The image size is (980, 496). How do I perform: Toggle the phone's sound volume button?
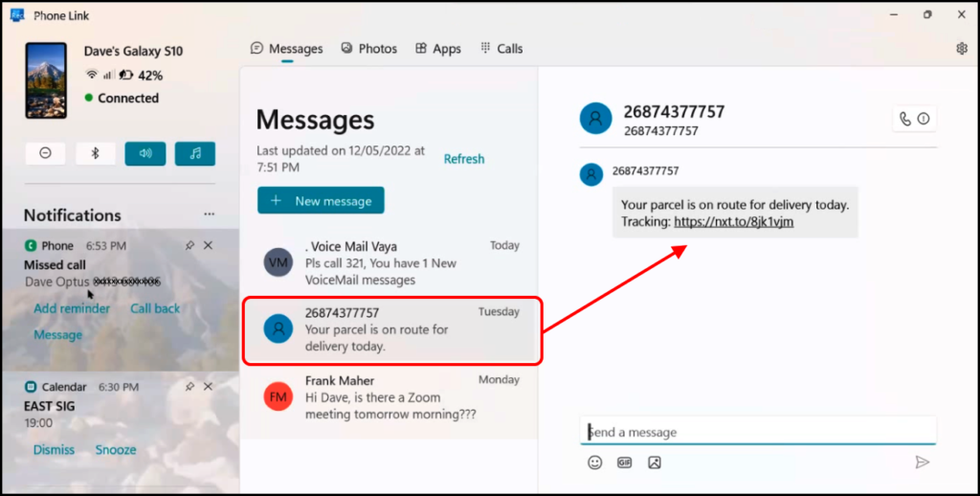145,153
